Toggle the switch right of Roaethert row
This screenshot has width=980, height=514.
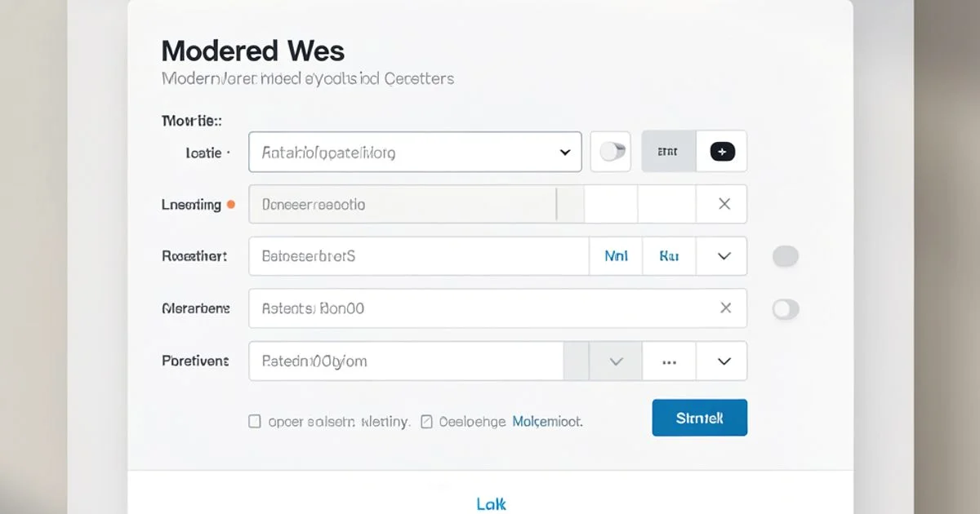pos(785,256)
